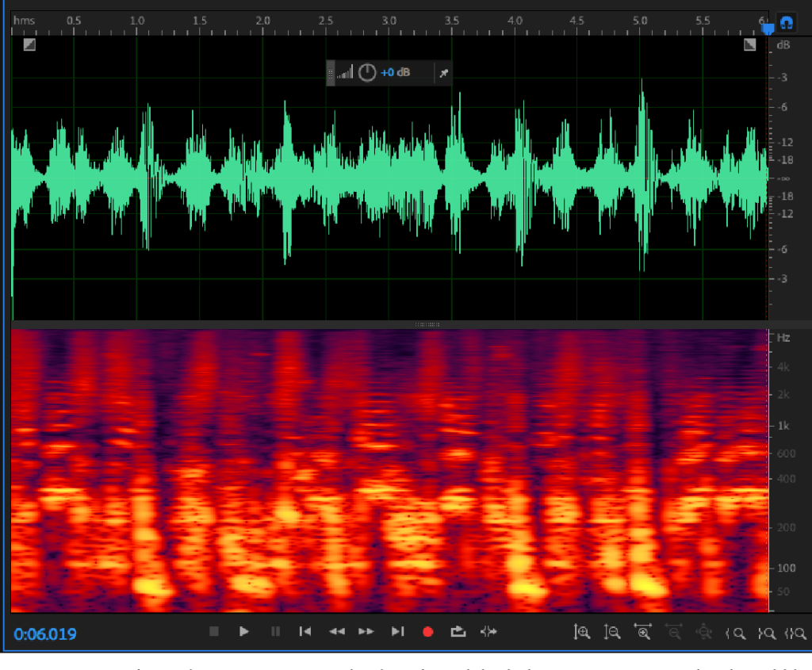Toggle Skip Selection
This screenshot has width=812, height=670.
(x=488, y=631)
